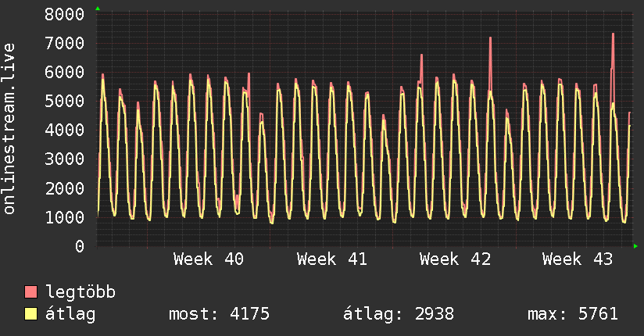This screenshot has width=644, height=336.
Task: Click the green arrow ending the x-axis
Action: 635,246
